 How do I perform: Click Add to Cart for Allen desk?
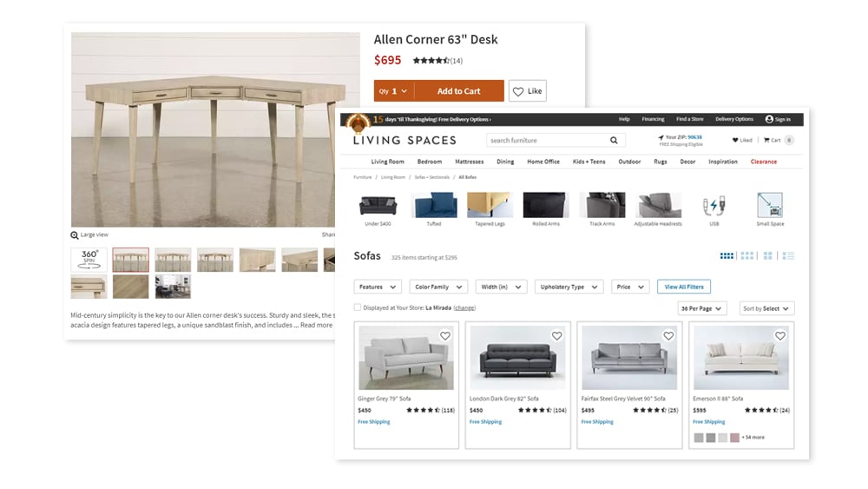[x=459, y=91]
